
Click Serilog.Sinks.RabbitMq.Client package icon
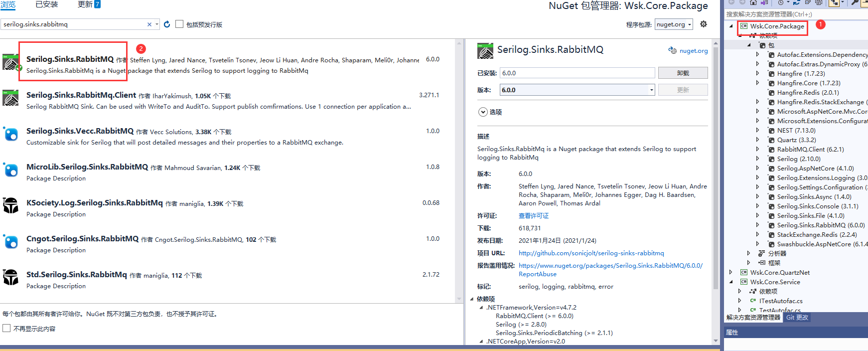10,98
